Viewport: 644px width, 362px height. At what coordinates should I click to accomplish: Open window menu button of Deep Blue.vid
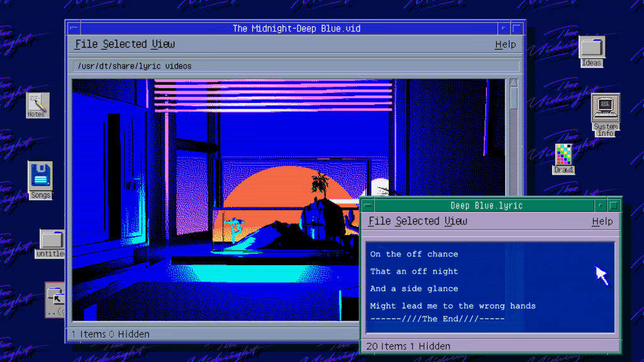[74, 28]
